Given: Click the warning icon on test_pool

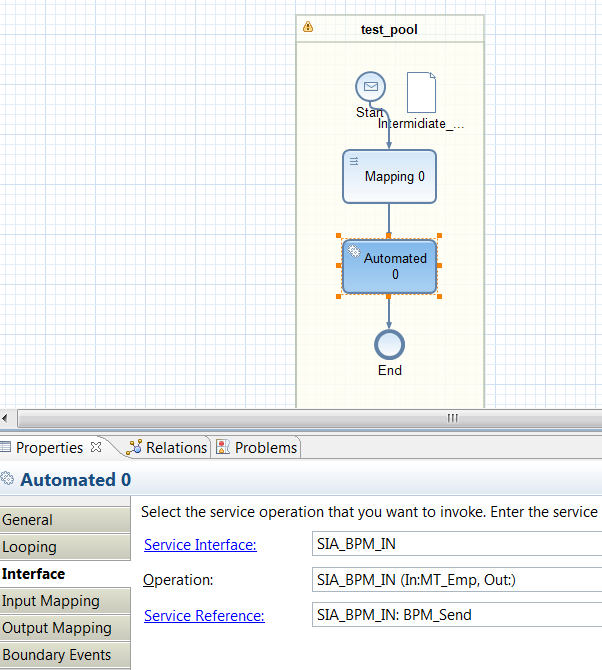Looking at the screenshot, I should [x=308, y=27].
